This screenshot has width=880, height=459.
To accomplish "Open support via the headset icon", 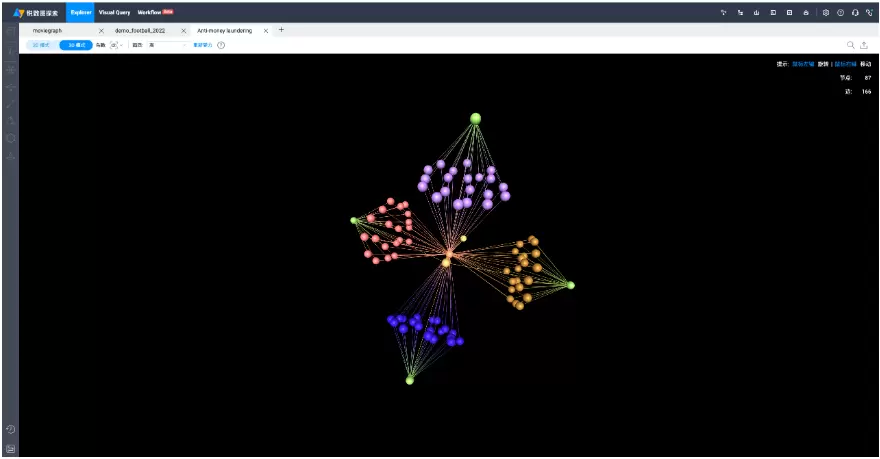I will click(855, 12).
